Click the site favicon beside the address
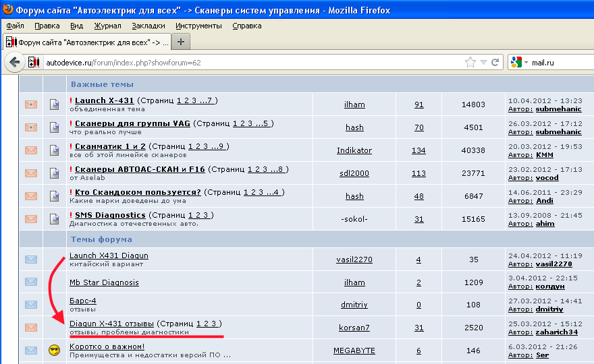This screenshot has height=364, width=594. [34, 62]
